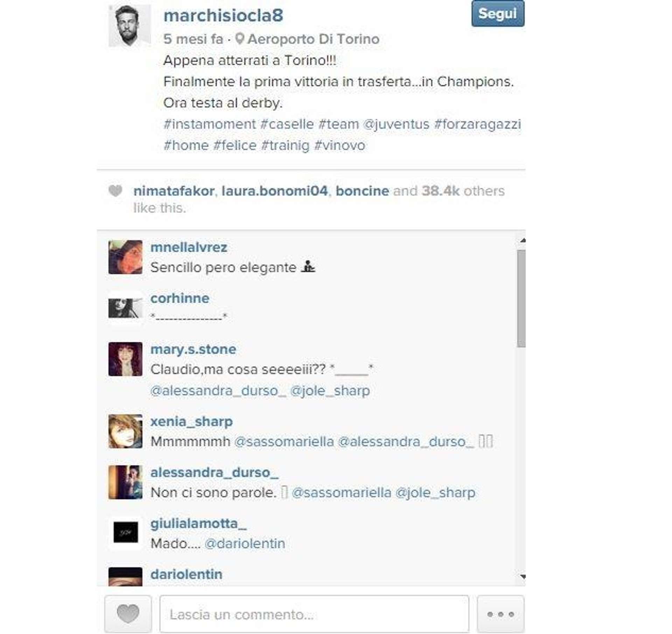Screen dimensions: 672x634
Task: Open the @juventus mention link
Action: pyautogui.click(x=396, y=124)
